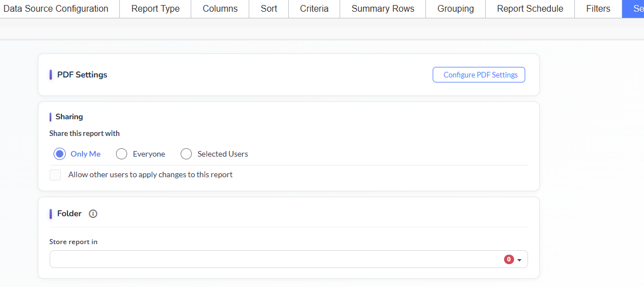The height and width of the screenshot is (287, 644).
Task: Choose the Everyone sharing option
Action: click(x=122, y=154)
